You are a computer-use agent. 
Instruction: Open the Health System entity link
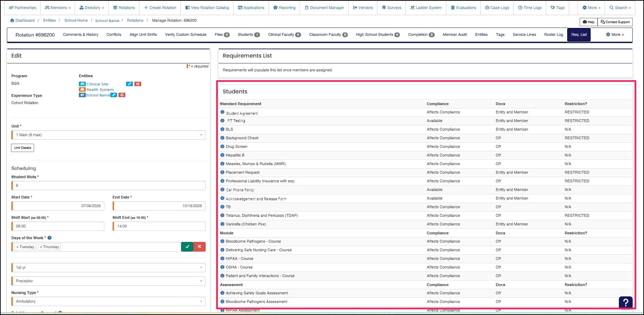point(100,90)
